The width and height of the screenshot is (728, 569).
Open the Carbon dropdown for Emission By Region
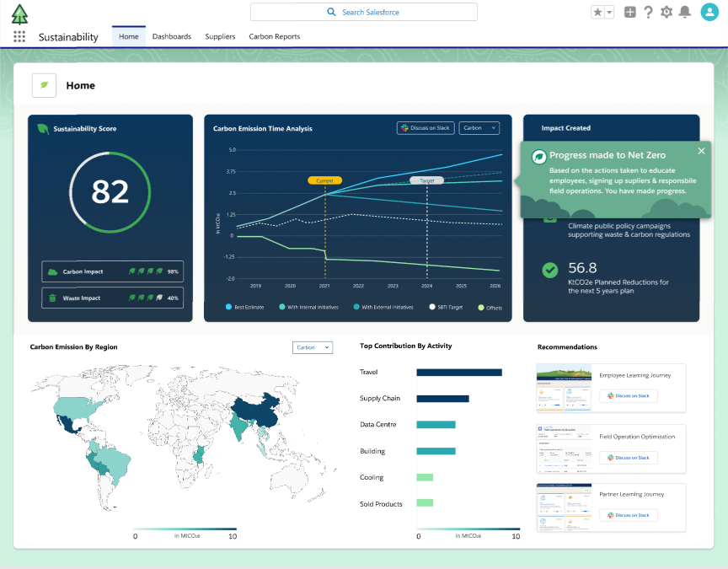pyautogui.click(x=313, y=347)
